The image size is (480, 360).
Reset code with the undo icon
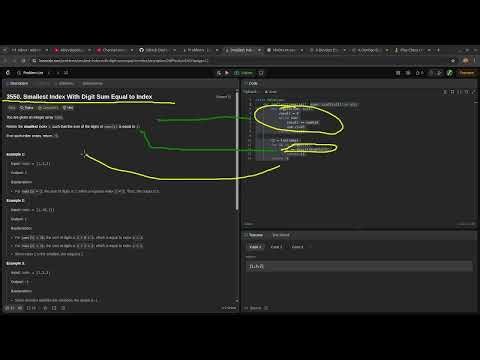point(467,92)
